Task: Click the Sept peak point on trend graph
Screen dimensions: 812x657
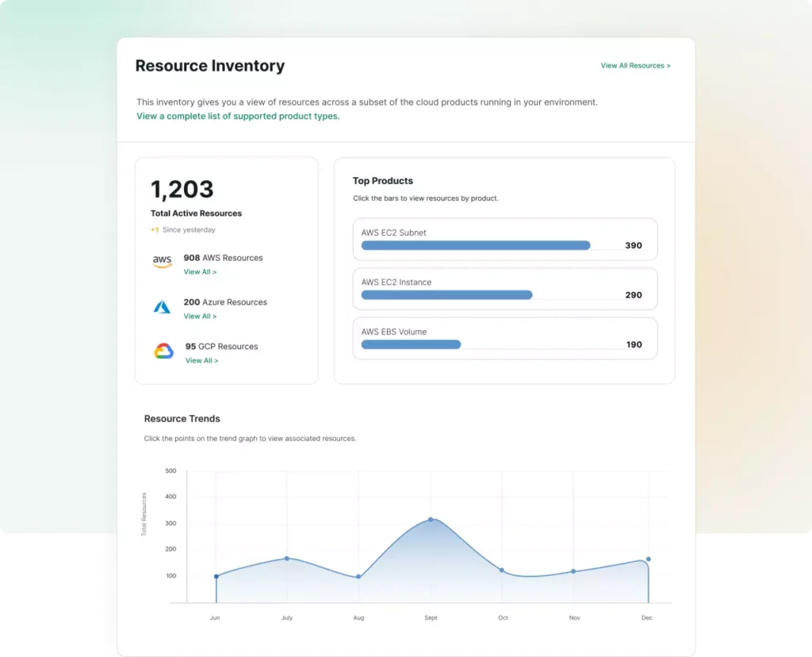Action: click(431, 520)
